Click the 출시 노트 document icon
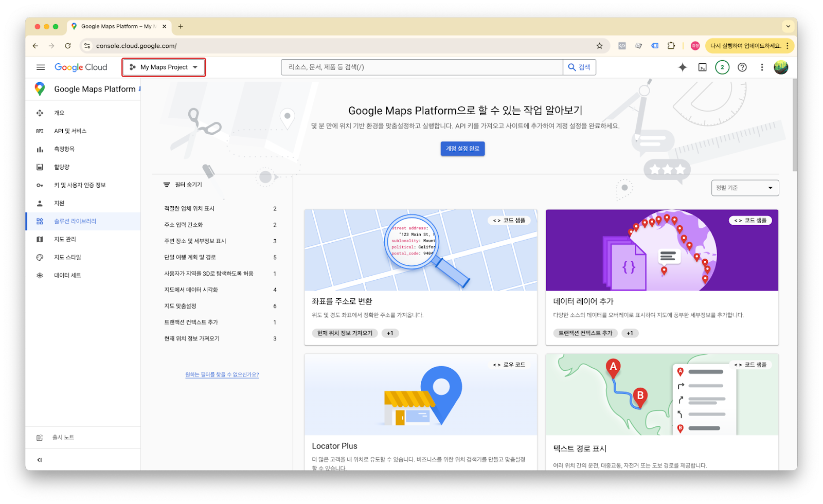 40,438
